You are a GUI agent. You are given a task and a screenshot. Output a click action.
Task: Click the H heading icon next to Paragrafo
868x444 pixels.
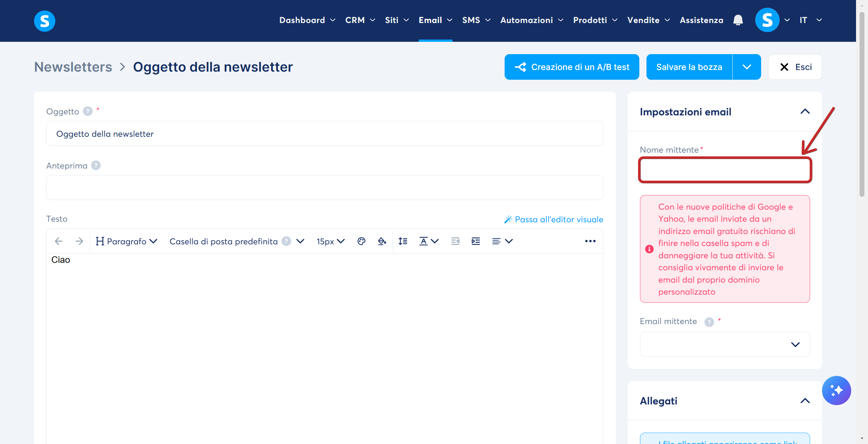(x=100, y=241)
